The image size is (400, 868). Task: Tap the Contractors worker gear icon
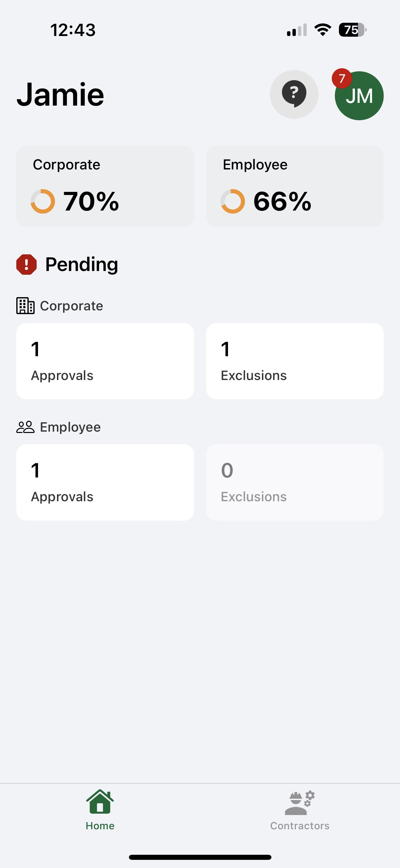tap(300, 803)
